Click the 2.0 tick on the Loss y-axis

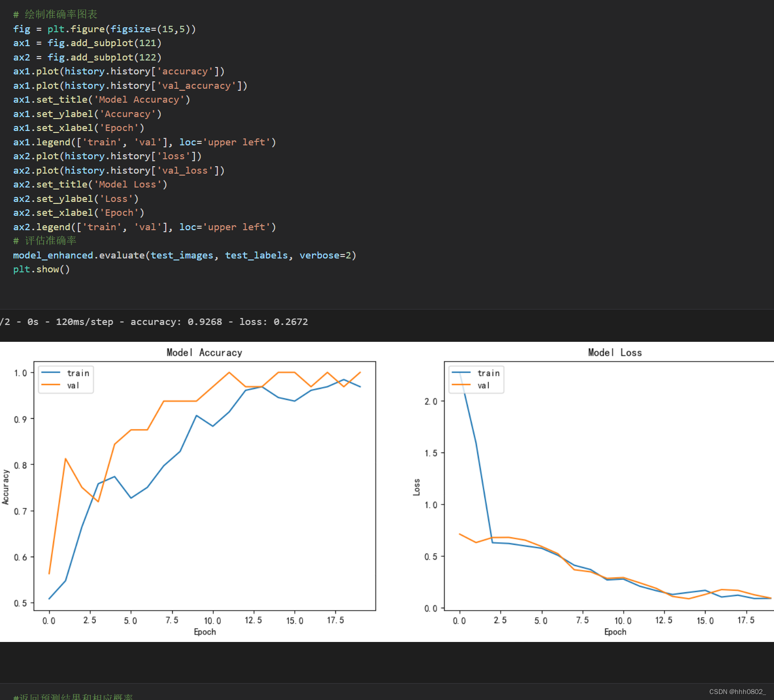pos(431,401)
